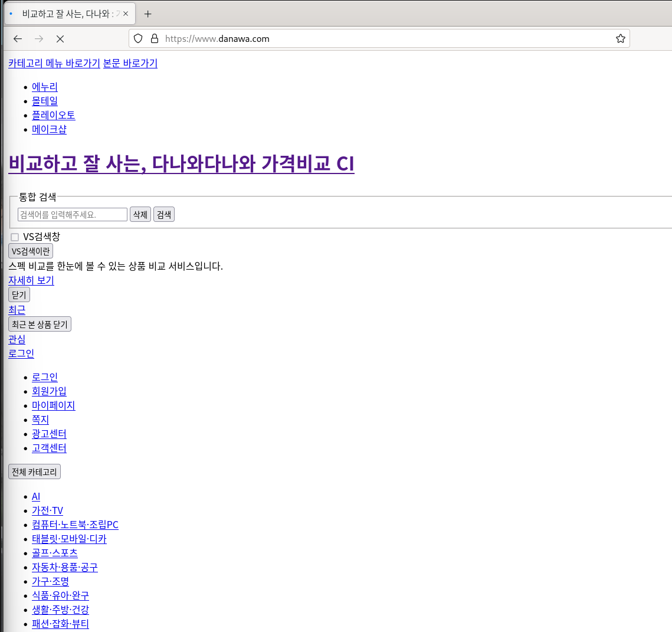Image resolution: width=672 pixels, height=632 pixels.
Task: Open the 회원가입 link
Action: tap(50, 391)
